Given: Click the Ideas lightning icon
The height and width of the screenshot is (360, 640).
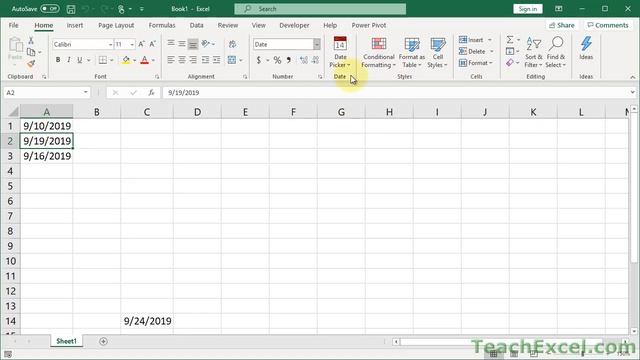Looking at the screenshot, I should [586, 44].
